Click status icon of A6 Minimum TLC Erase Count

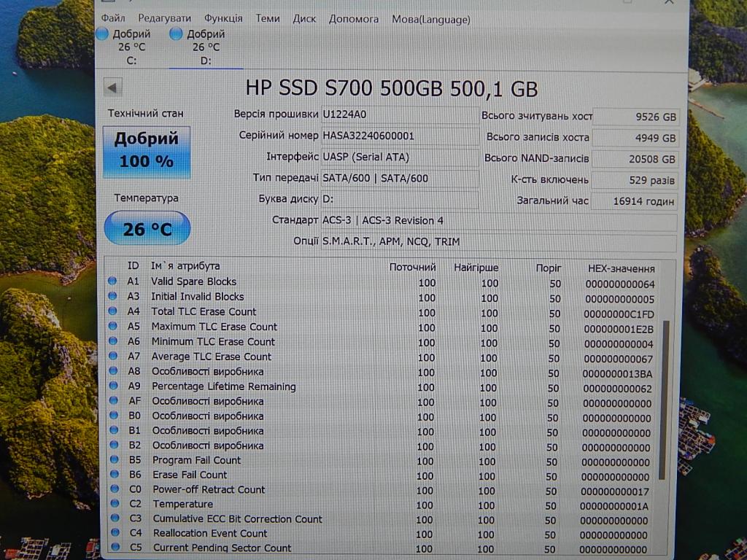[x=113, y=341]
